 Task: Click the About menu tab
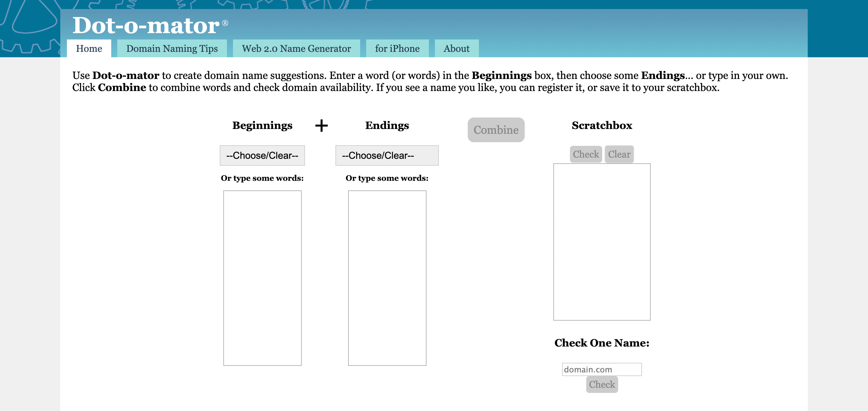pos(456,49)
